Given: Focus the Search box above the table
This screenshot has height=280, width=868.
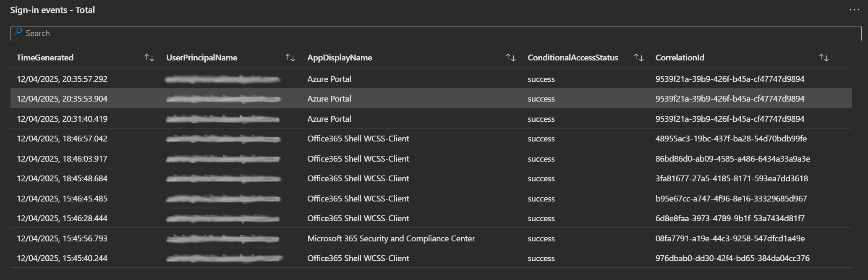Looking at the screenshot, I should coord(436,33).
